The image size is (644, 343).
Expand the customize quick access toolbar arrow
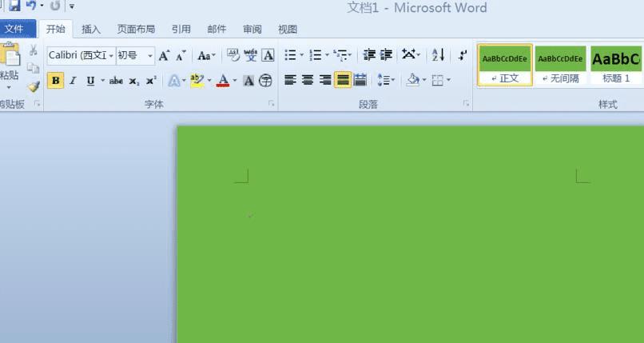coord(72,6)
